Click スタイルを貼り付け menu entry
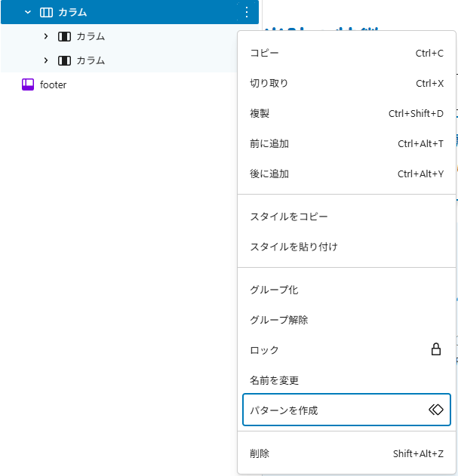Image resolution: width=458 pixels, height=476 pixels. pos(346,247)
